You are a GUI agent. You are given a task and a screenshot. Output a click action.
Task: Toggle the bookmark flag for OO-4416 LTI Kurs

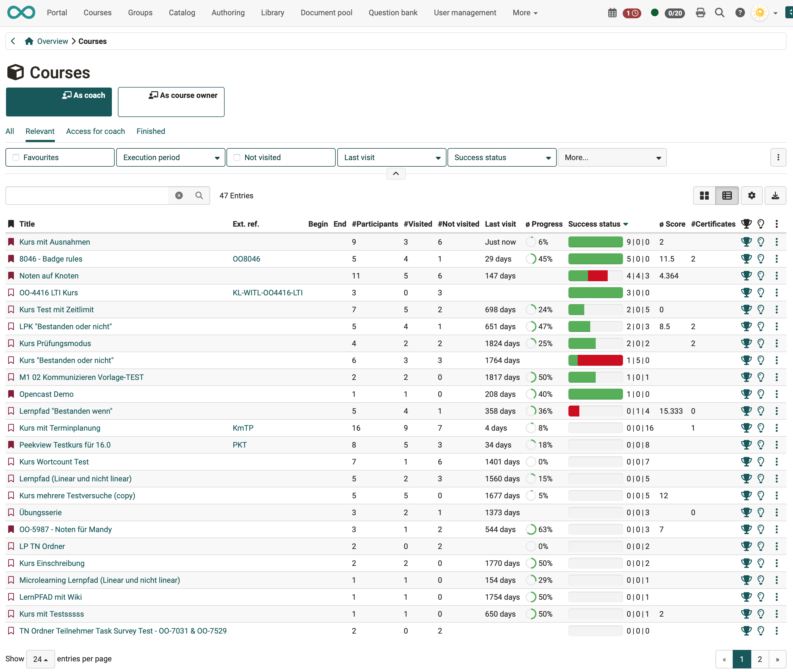click(11, 292)
